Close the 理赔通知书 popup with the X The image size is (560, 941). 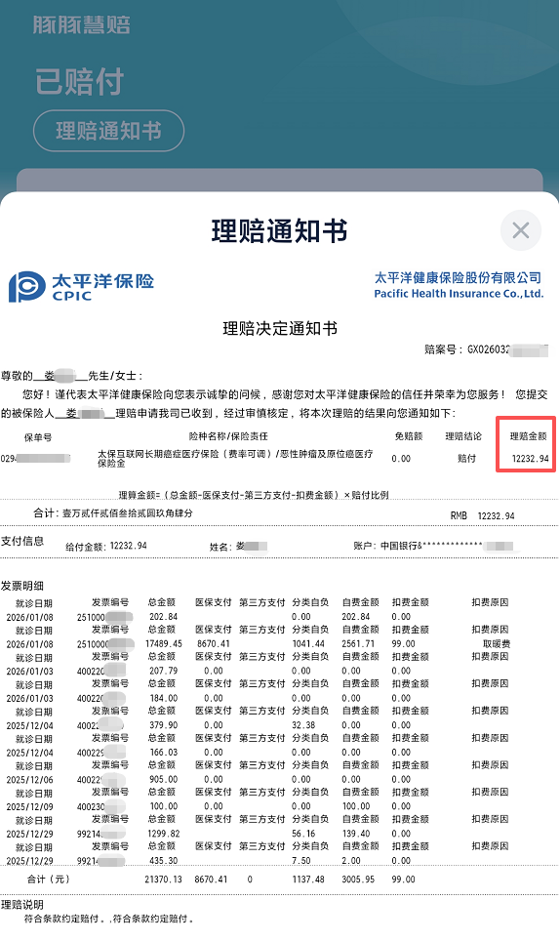point(520,230)
